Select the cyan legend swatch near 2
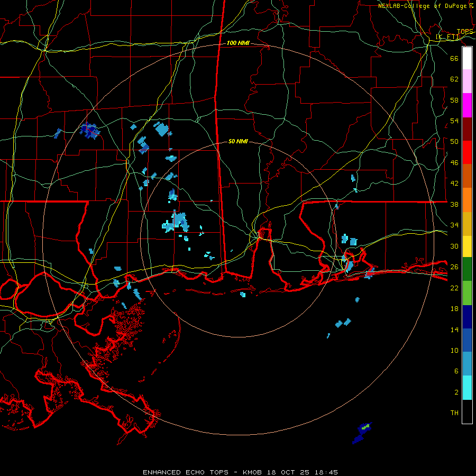The height and width of the screenshot is (476, 476). (467, 388)
